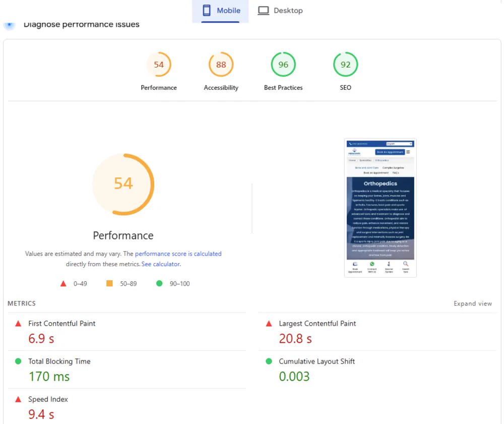504x424 pixels.
Task: Open the Best Practices score gauge 96
Action: pos(283,65)
